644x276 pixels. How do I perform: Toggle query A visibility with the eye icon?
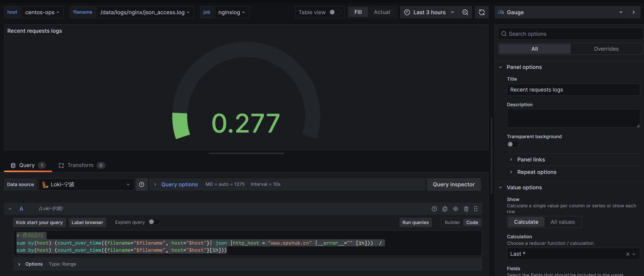(x=455, y=209)
